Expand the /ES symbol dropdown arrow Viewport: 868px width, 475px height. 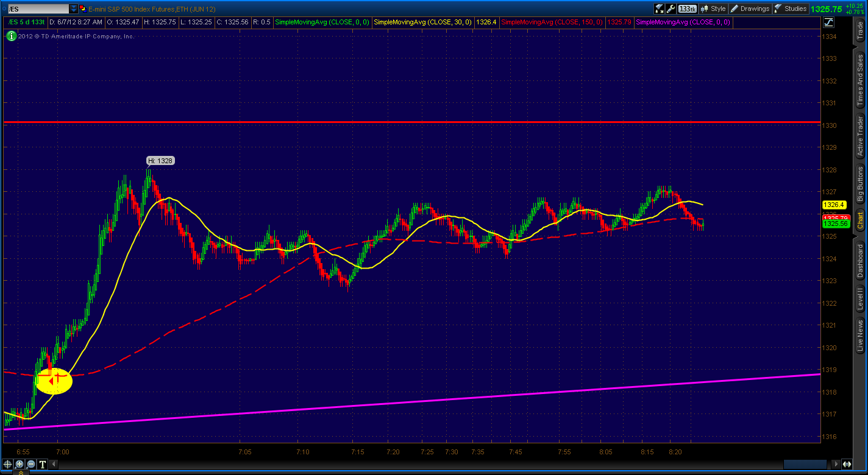click(74, 9)
